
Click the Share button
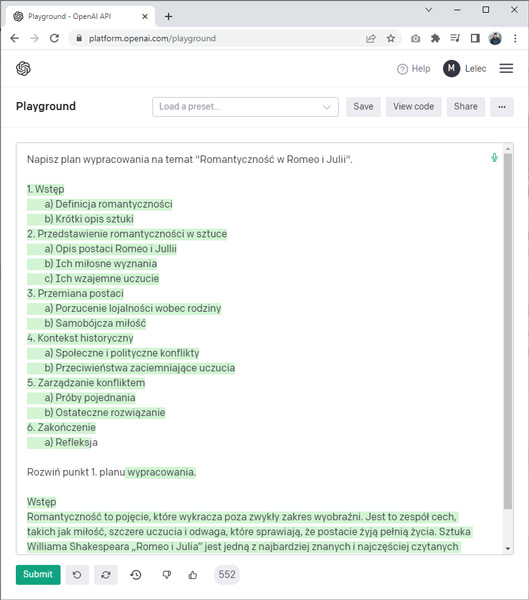tap(465, 107)
